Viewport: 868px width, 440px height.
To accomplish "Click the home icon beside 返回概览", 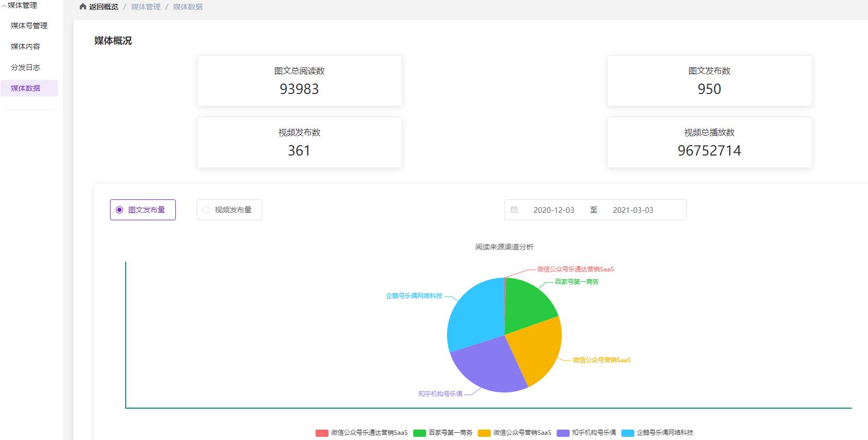I will pyautogui.click(x=83, y=7).
